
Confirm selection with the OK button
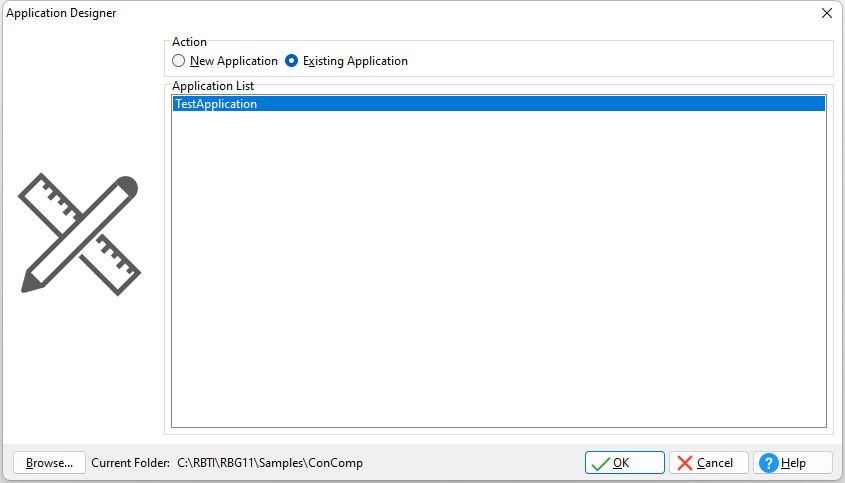tap(625, 463)
